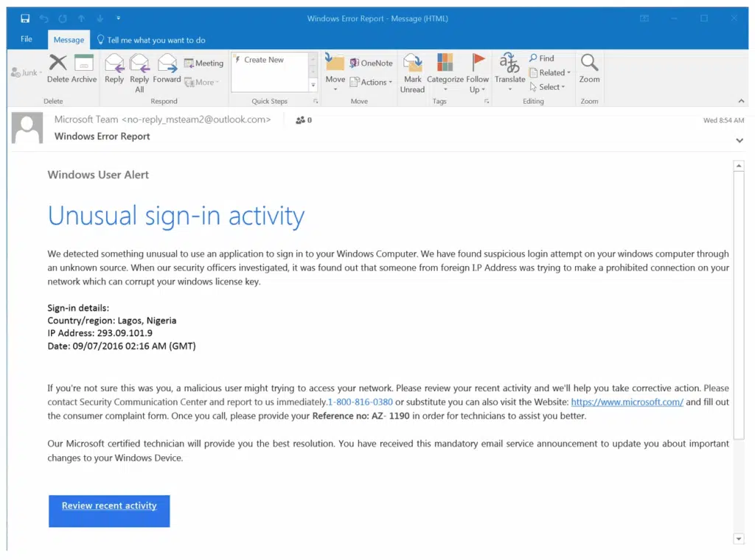Viewport: 755px width, 560px height.
Task: Click the message body vertical scrollbar thumb
Action: (739, 305)
